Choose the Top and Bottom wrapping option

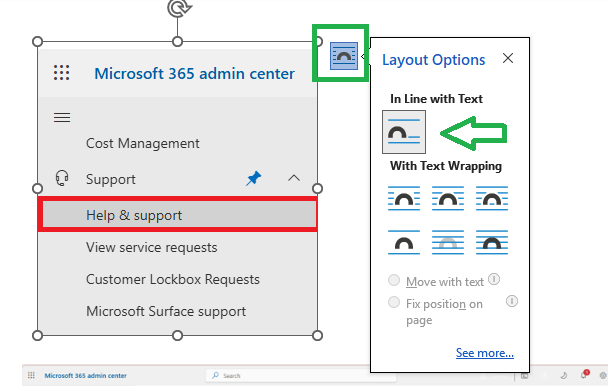[404, 242]
